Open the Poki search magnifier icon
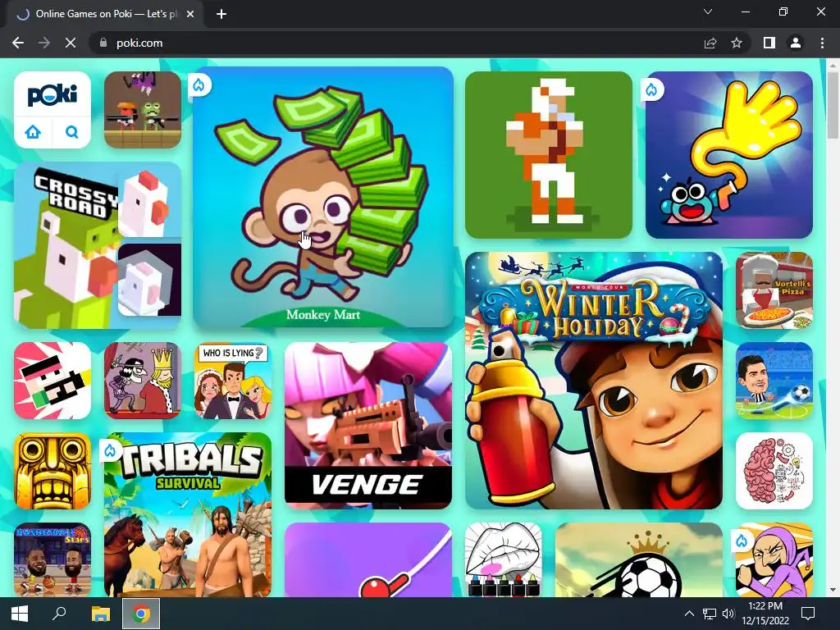840x630 pixels. tap(71, 132)
